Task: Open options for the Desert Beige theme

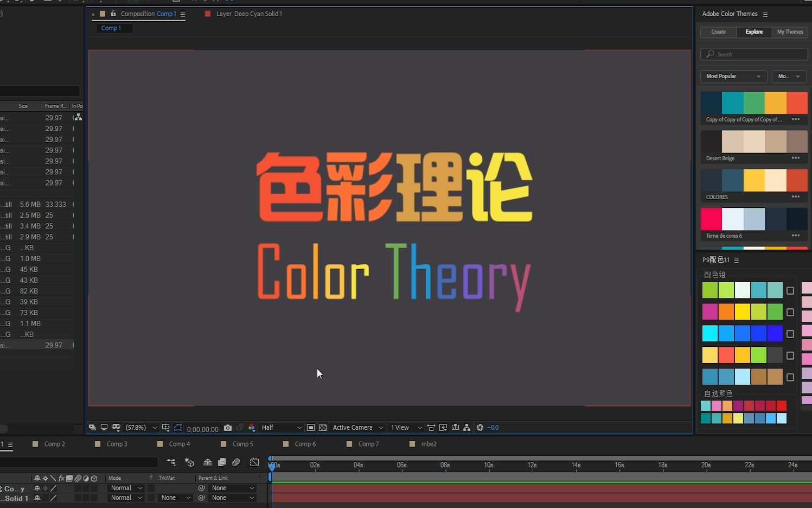Action: point(796,158)
